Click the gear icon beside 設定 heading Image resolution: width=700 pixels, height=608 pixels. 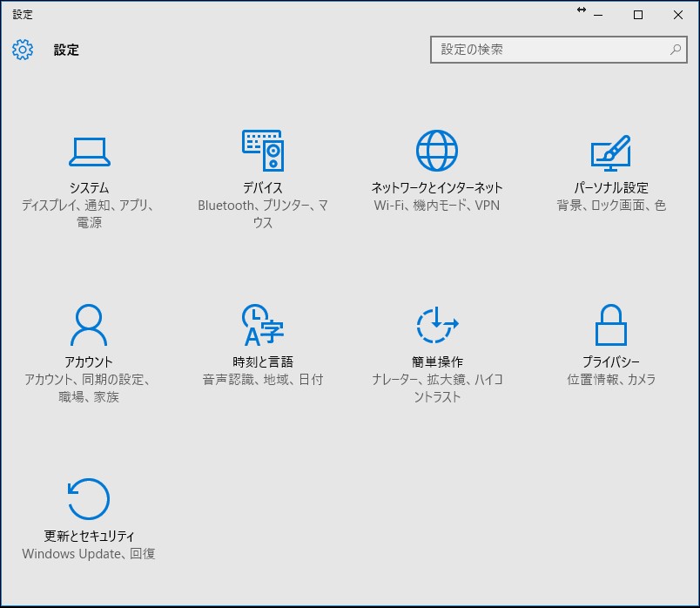pyautogui.click(x=22, y=50)
